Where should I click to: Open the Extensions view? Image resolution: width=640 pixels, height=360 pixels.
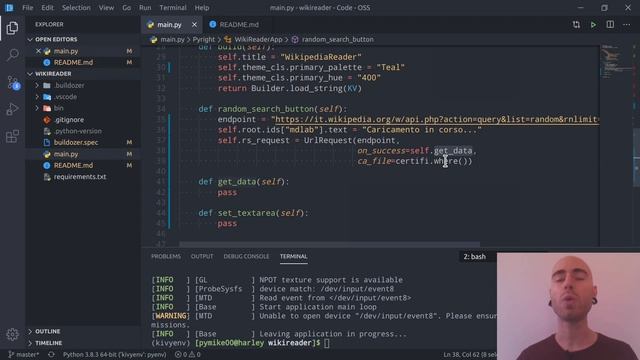click(12, 136)
